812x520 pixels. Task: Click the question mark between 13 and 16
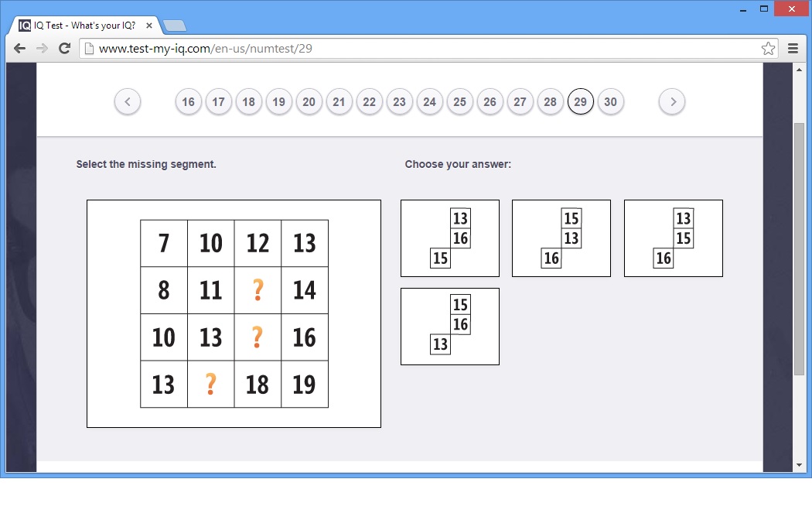258,337
